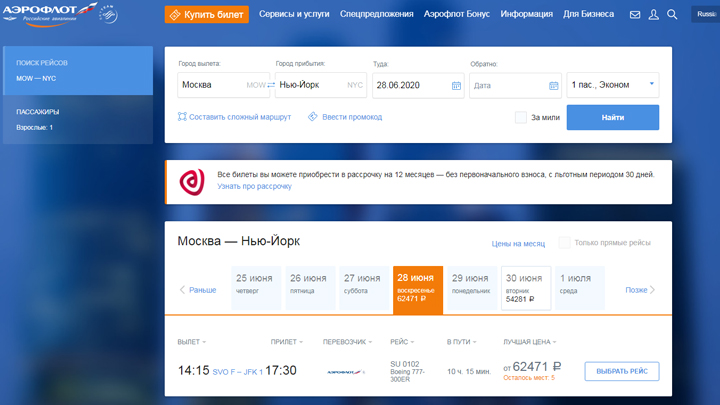Image resolution: width=720 pixels, height=405 pixels.
Task: Click the 28.06.2020 departure date field
Action: tap(418, 85)
